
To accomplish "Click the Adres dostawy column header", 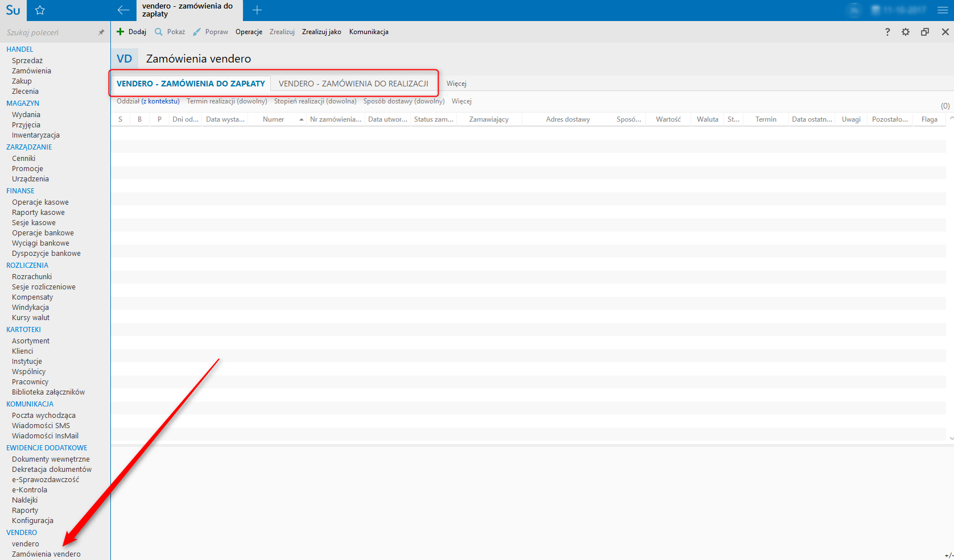I will pos(568,119).
